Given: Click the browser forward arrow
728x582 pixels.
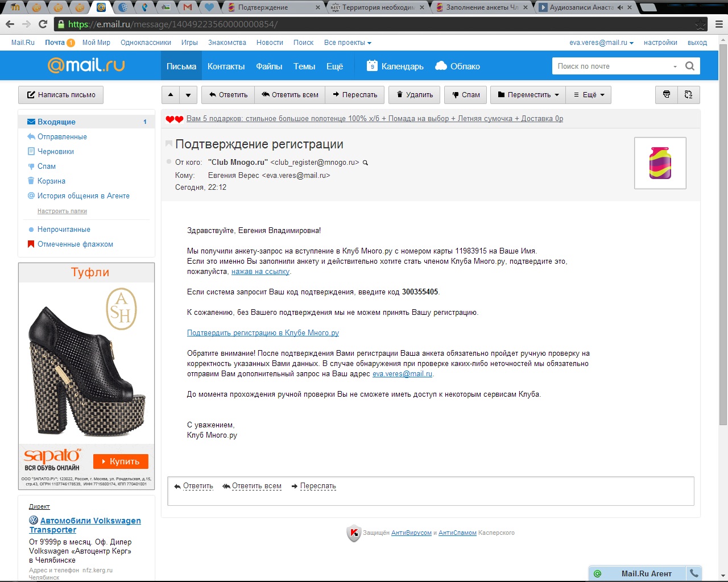Looking at the screenshot, I should pos(26,24).
